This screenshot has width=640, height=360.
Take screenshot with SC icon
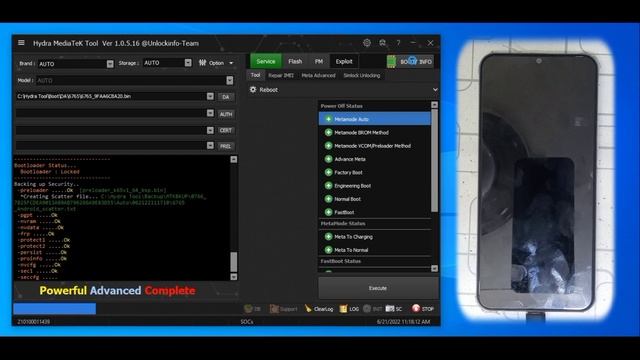click(390, 309)
